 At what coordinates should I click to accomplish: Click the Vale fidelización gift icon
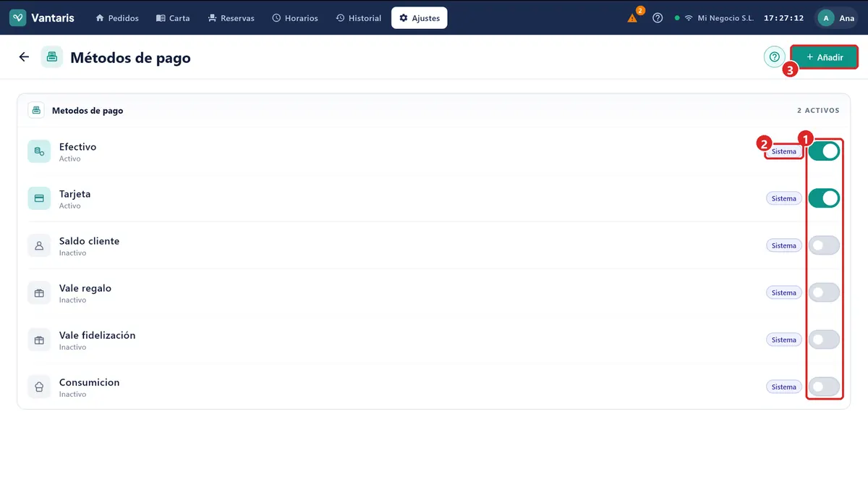pos(39,340)
